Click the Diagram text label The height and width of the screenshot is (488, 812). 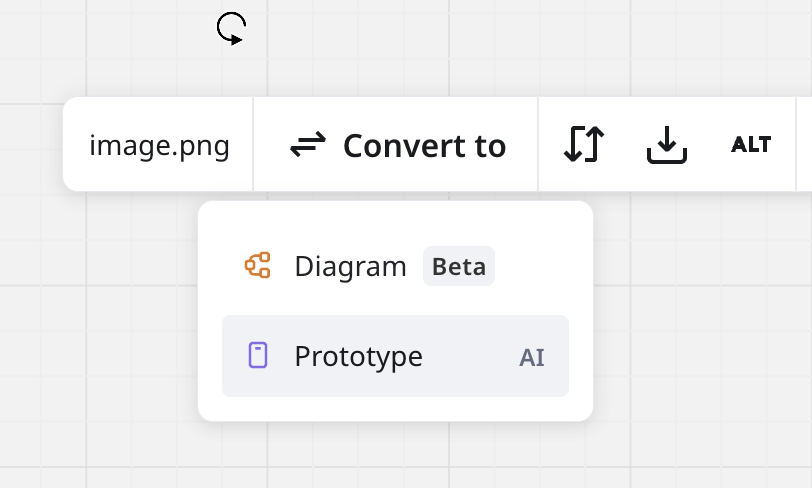tap(350, 266)
